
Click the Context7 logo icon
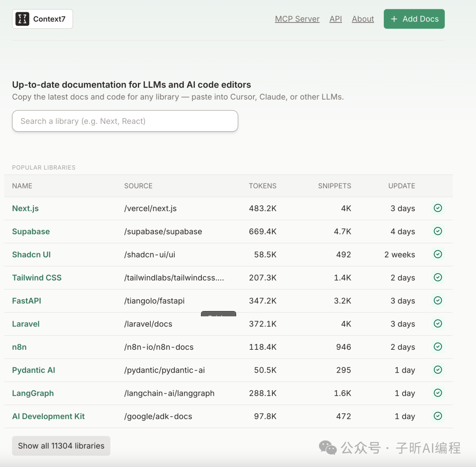[x=22, y=19]
